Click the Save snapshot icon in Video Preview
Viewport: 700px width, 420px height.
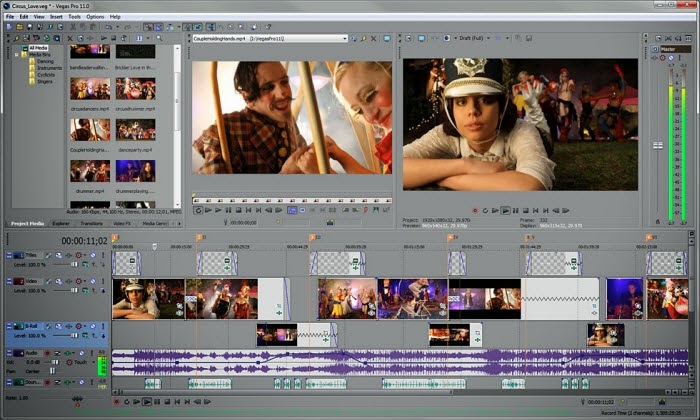click(529, 38)
